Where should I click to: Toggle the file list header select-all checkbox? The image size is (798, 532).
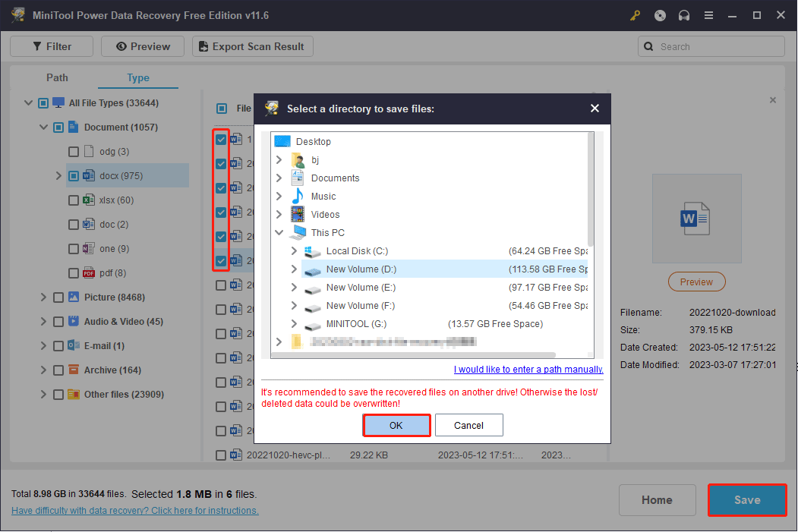click(222, 109)
